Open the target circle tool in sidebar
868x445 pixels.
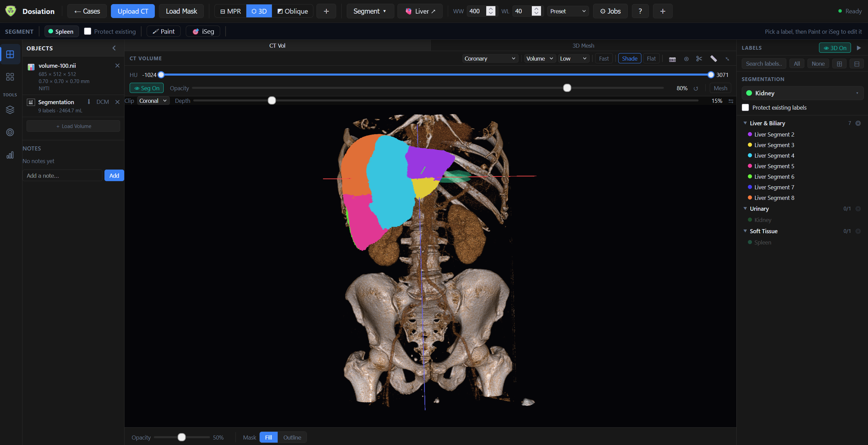click(x=10, y=132)
